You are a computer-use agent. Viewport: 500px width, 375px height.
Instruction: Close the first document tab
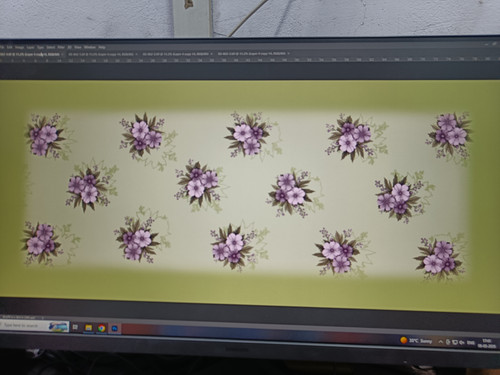tap(62, 54)
